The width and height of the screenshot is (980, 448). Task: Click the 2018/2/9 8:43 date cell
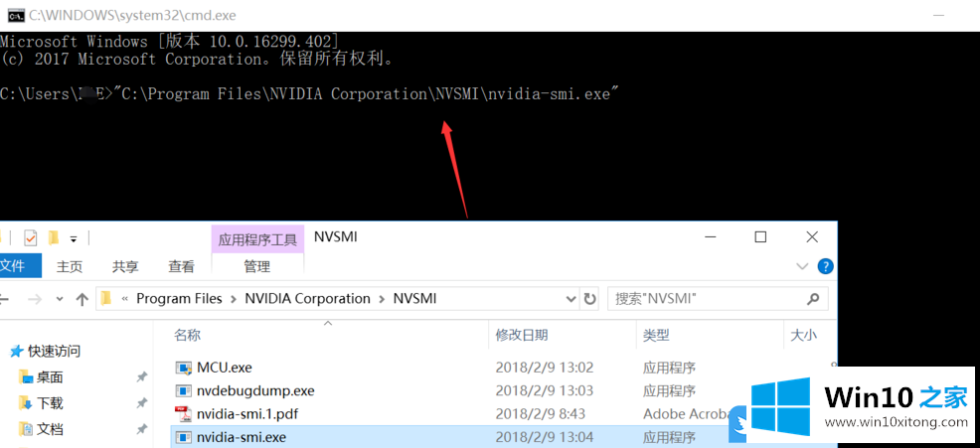(540, 413)
